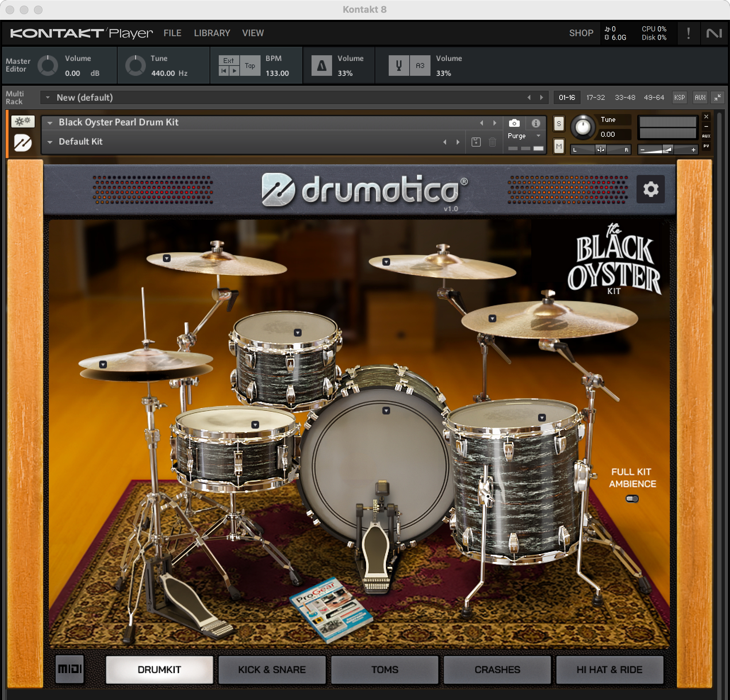Screen dimensions: 730x700
Task: Close the Black Oyster instrument with X
Action: tap(706, 117)
